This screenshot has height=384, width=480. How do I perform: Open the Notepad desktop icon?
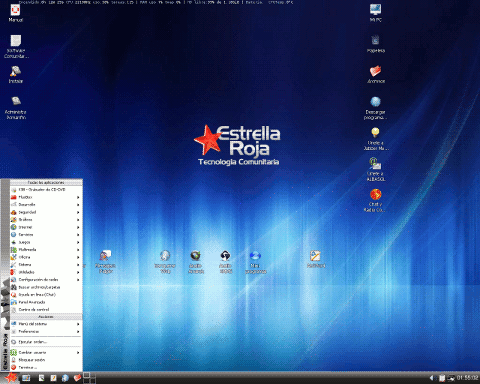click(x=315, y=259)
